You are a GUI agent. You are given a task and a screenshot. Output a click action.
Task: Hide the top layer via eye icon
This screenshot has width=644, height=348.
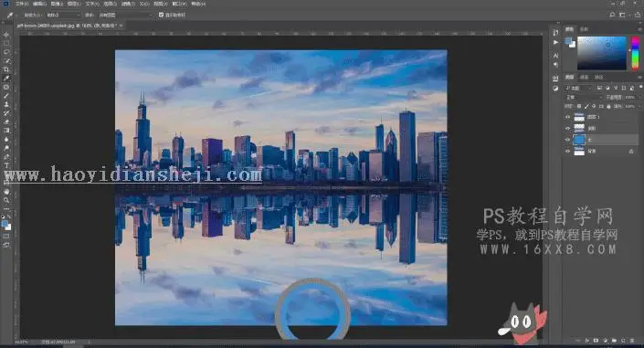pyautogui.click(x=567, y=117)
